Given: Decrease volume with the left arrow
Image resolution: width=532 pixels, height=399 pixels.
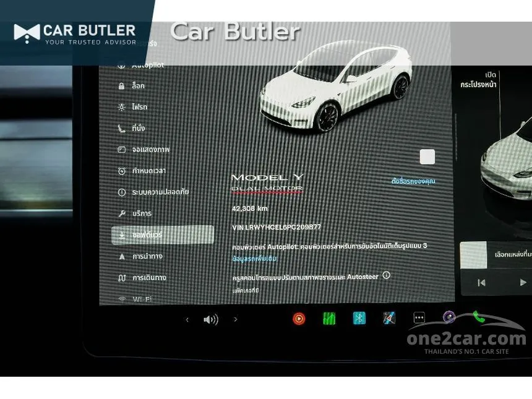Looking at the screenshot, I should [x=187, y=319].
